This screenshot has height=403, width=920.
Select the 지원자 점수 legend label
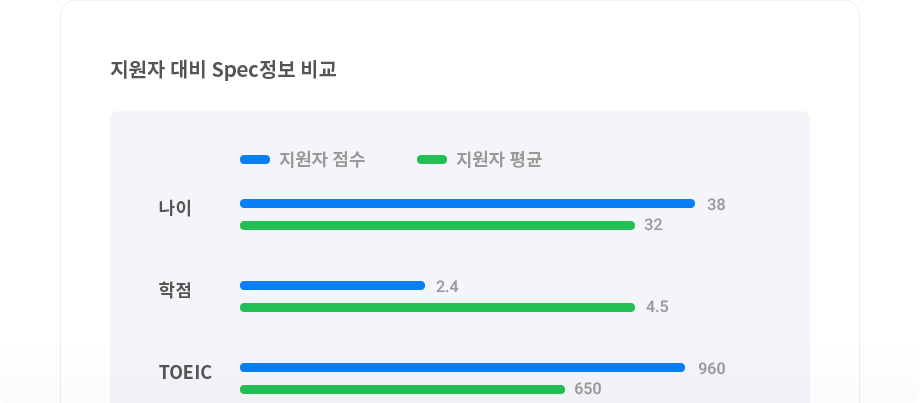[x=322, y=160]
